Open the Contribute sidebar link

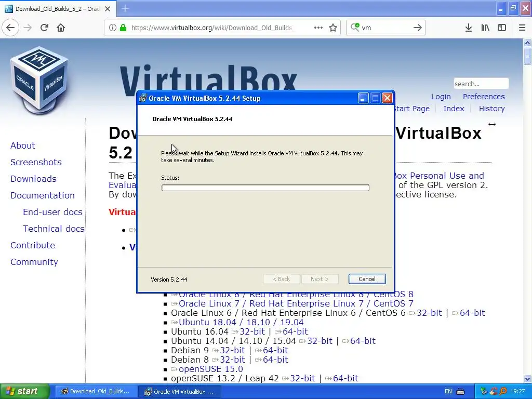click(x=33, y=245)
